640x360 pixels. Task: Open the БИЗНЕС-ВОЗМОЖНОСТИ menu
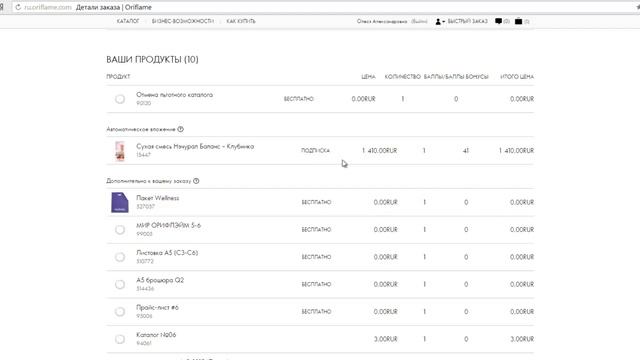[182, 21]
